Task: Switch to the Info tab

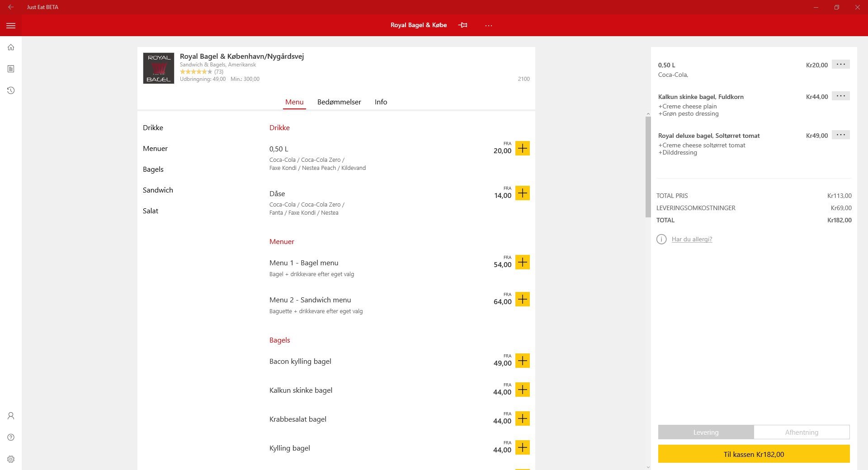Action: (381, 102)
